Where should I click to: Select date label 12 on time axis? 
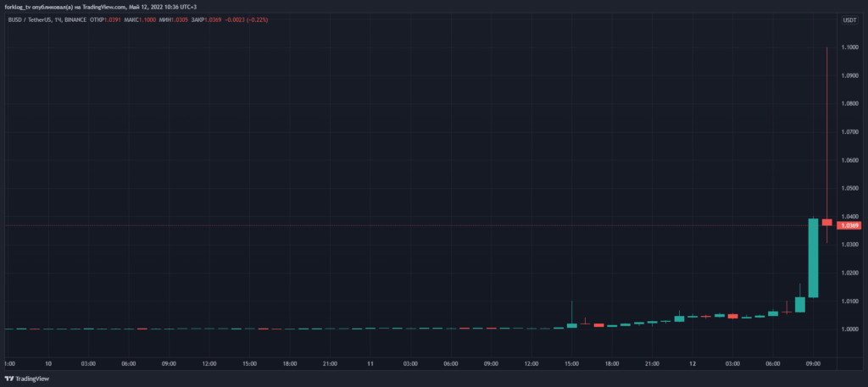[692, 363]
